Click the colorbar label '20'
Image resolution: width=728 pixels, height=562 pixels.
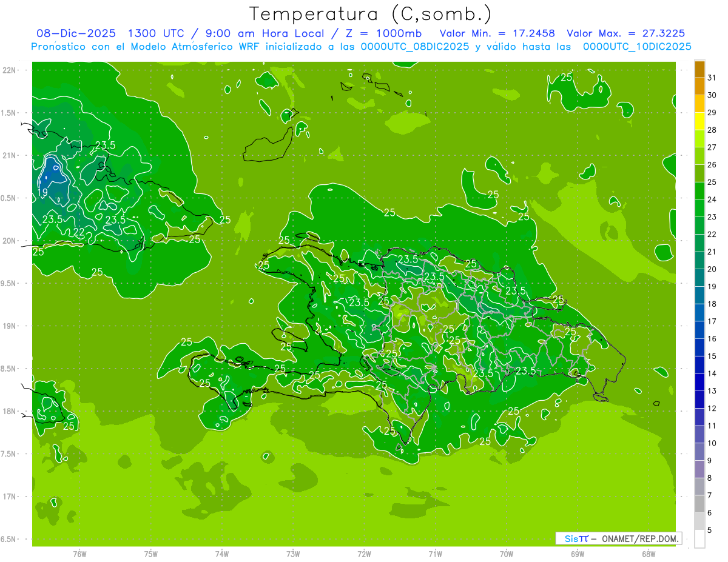[712, 269]
